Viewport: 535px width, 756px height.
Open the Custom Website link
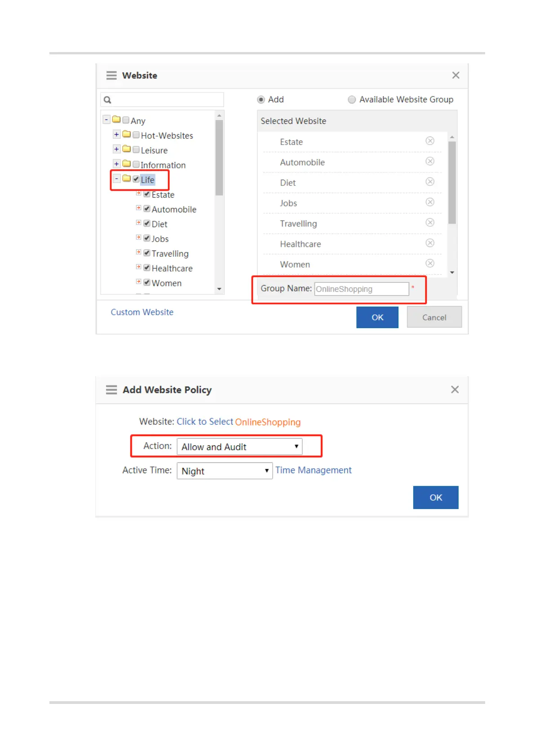142,312
